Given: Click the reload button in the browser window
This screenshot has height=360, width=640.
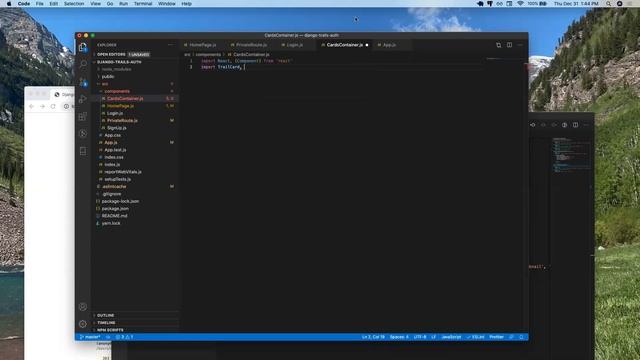Looking at the screenshot, I should click(53, 106).
